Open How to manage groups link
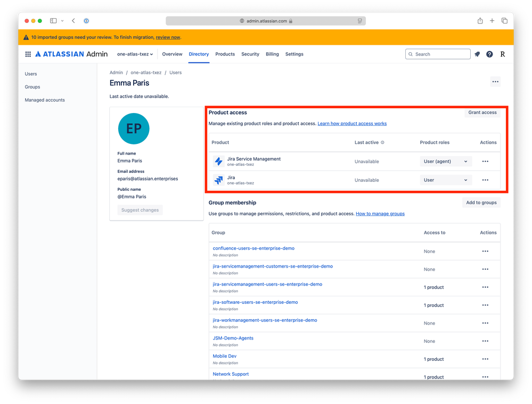532x404 pixels. point(380,214)
